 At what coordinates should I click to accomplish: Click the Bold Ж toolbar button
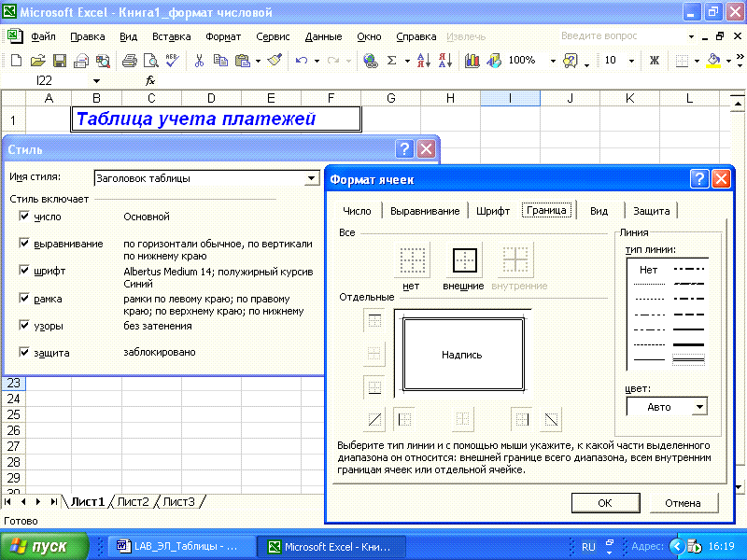(655, 61)
